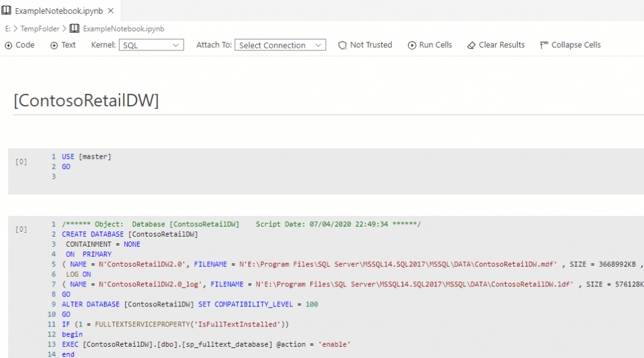
Task: Click the play icon beside Run Cells
Action: click(412, 45)
